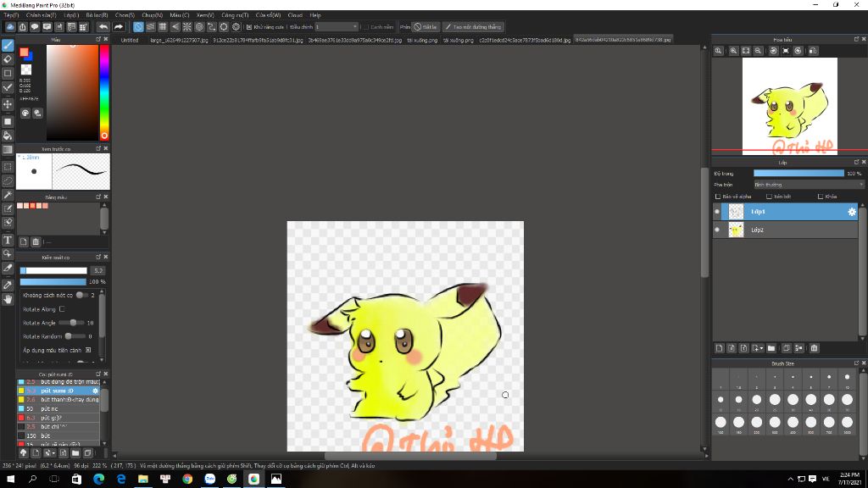This screenshot has height=488, width=868.
Task: Click the navigator preview thumbnail
Action: coord(789,106)
